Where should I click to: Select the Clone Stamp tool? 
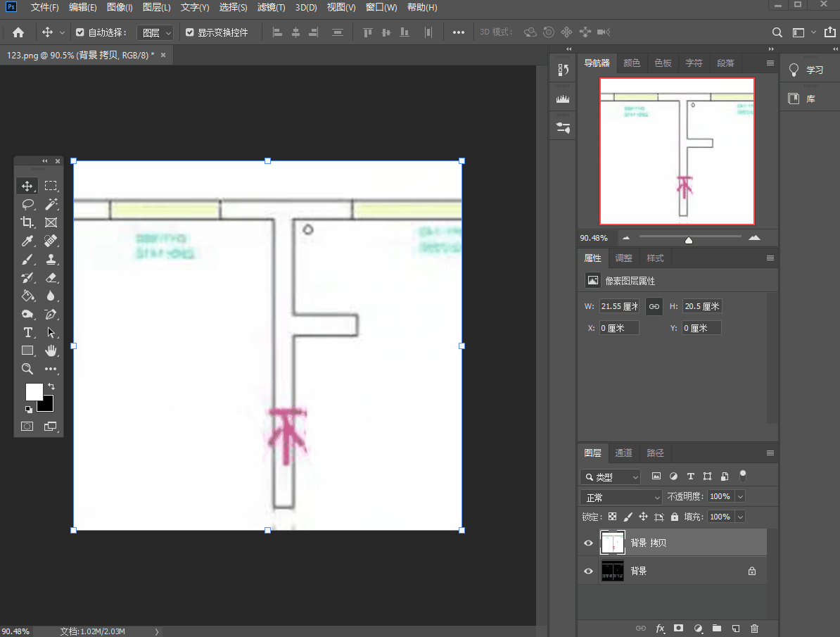click(51, 260)
